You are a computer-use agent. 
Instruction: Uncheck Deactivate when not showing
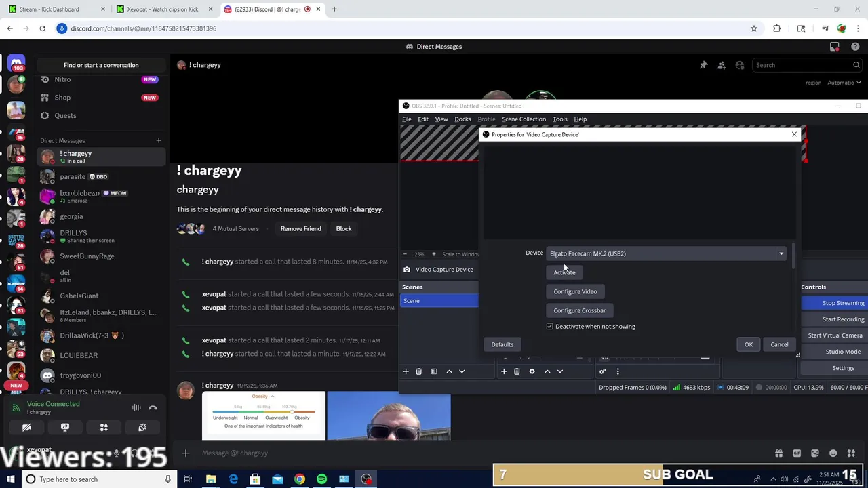coord(550,327)
